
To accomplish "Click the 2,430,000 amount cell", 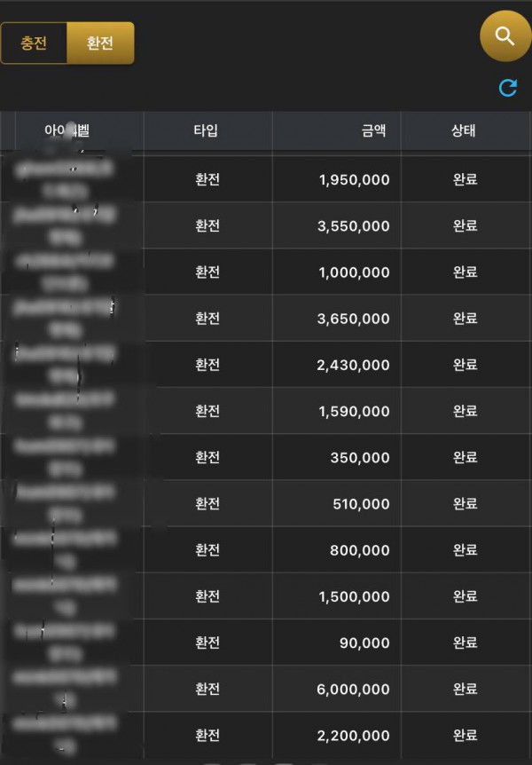I will (354, 365).
